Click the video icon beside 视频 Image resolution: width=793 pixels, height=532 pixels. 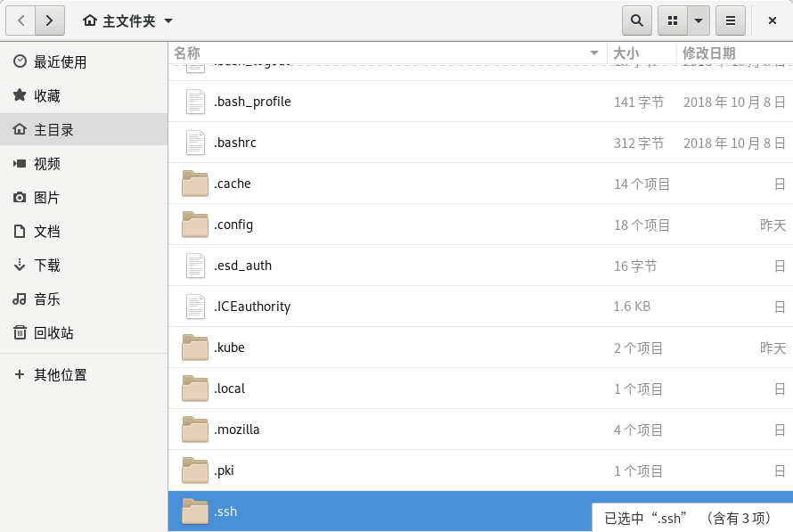point(20,163)
